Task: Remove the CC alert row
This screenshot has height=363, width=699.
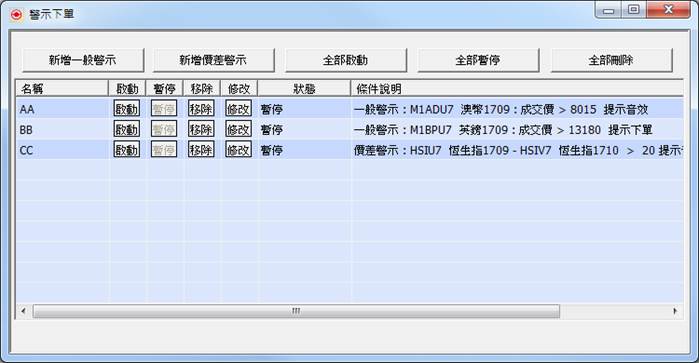Action: click(x=201, y=150)
